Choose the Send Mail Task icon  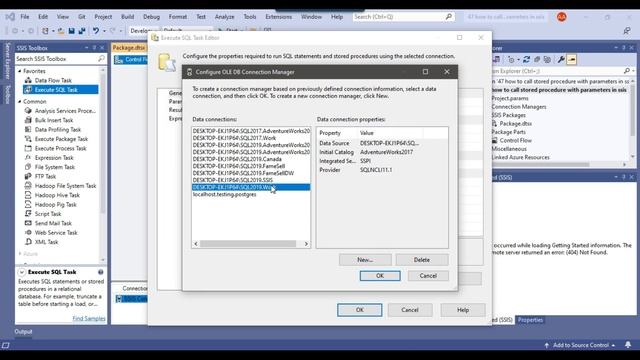coord(28,223)
